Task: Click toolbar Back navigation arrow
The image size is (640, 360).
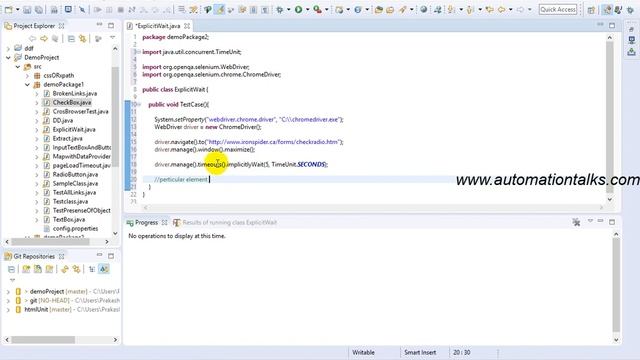Action: (502, 9)
